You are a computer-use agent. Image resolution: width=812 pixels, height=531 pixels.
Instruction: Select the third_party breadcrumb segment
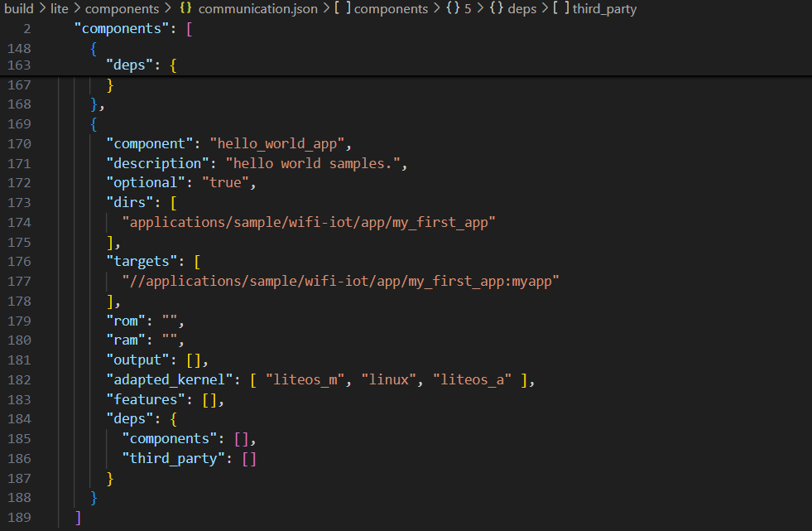click(604, 9)
